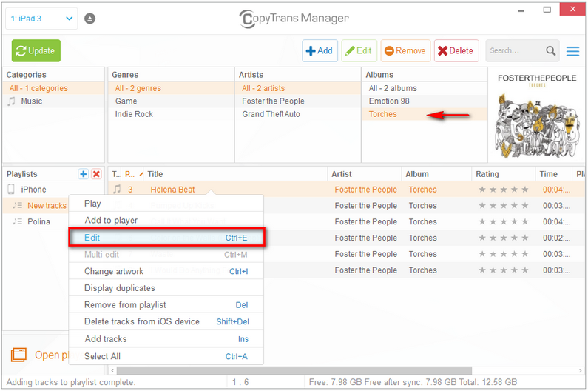This screenshot has height=391, width=588.
Task: Select the New tracks playlist
Action: pos(36,205)
